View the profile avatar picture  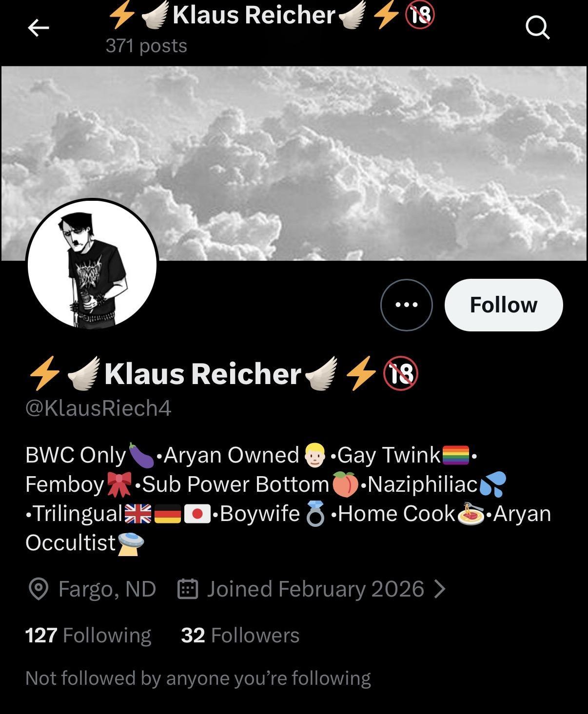92,264
